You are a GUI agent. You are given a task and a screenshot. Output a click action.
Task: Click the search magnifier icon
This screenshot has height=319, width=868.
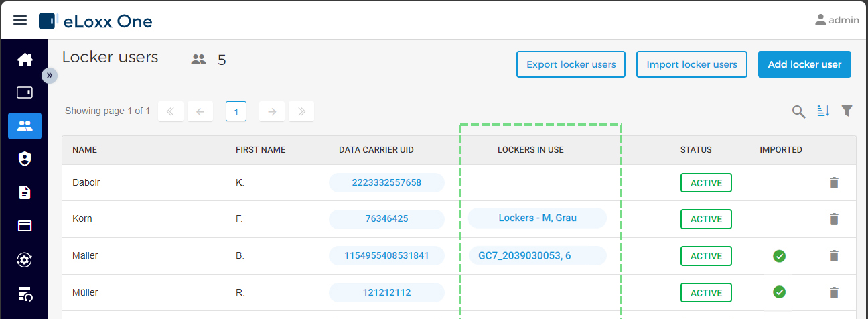tap(798, 111)
